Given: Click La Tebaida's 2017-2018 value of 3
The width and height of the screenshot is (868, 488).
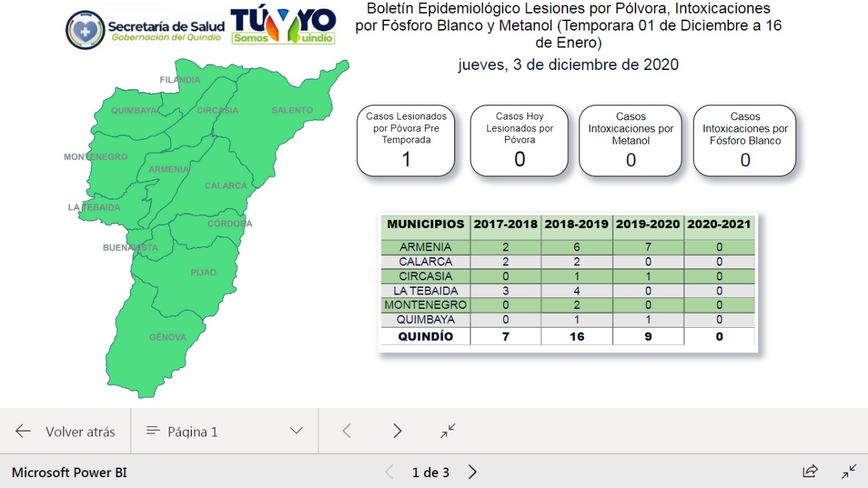Looking at the screenshot, I should pos(505,291).
